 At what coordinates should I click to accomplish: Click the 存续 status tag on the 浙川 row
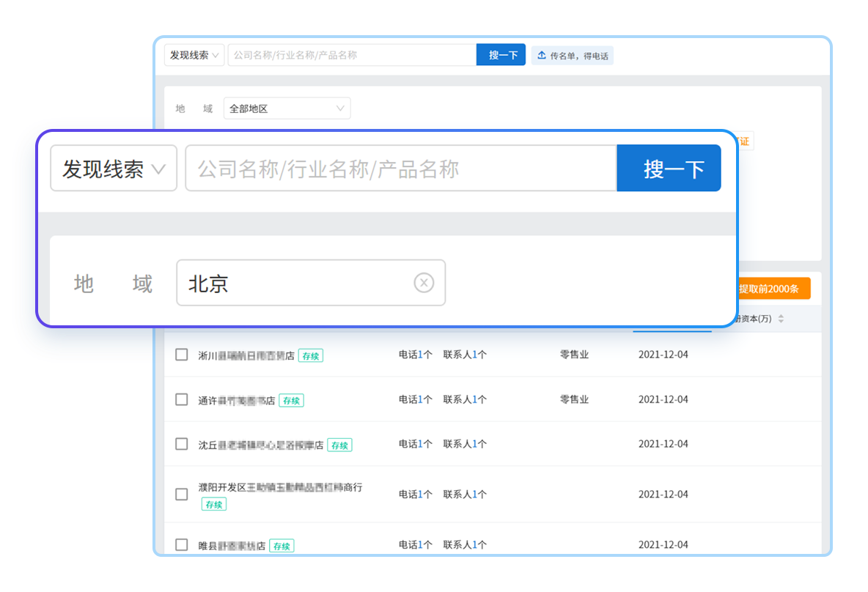(310, 356)
